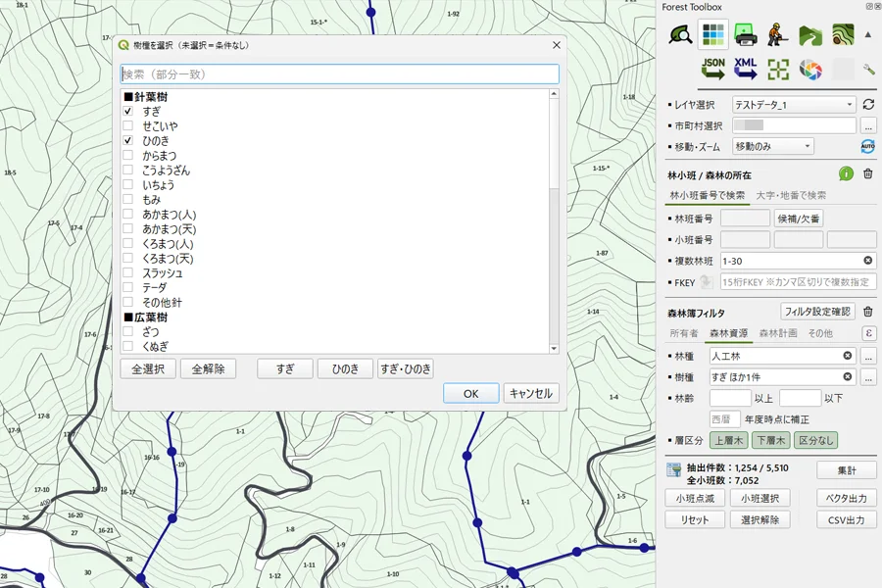Open the forest road folder icon

click(x=810, y=35)
